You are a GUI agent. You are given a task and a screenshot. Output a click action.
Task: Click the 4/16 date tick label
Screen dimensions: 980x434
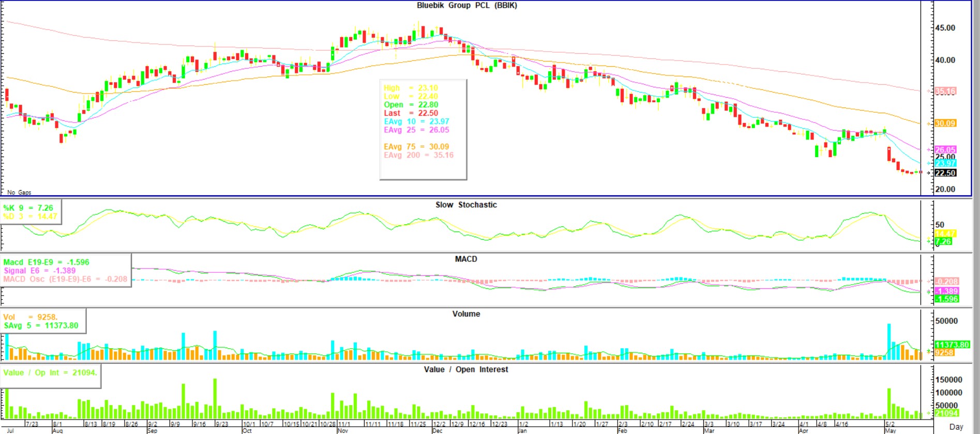(x=842, y=424)
